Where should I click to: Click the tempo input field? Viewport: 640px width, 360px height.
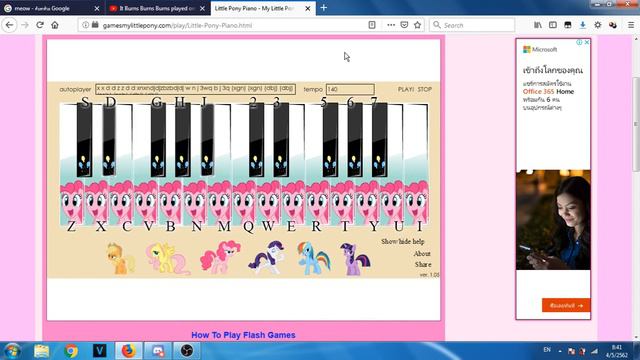coord(350,89)
